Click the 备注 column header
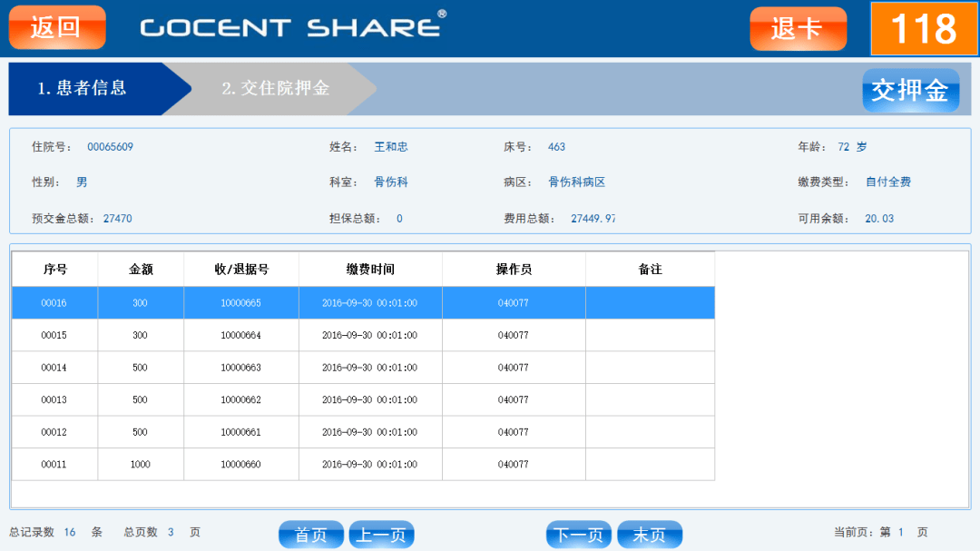This screenshot has height=551, width=980. pos(650,270)
